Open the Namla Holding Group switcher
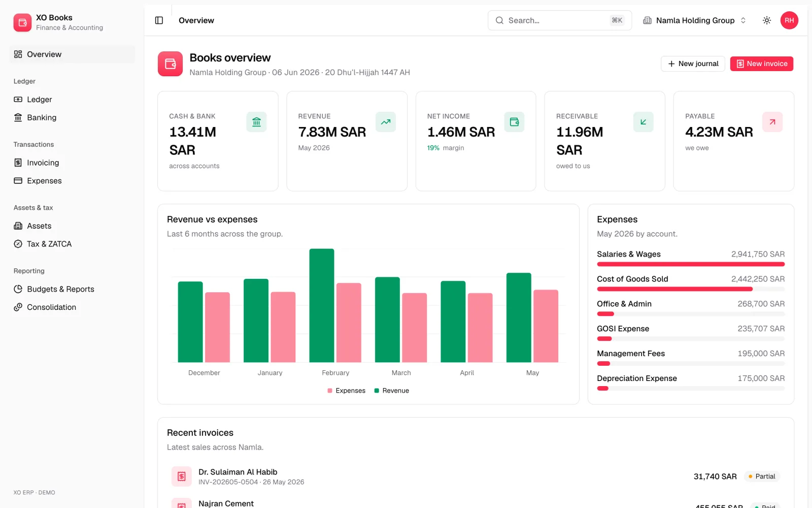The width and height of the screenshot is (812, 508). [x=695, y=20]
